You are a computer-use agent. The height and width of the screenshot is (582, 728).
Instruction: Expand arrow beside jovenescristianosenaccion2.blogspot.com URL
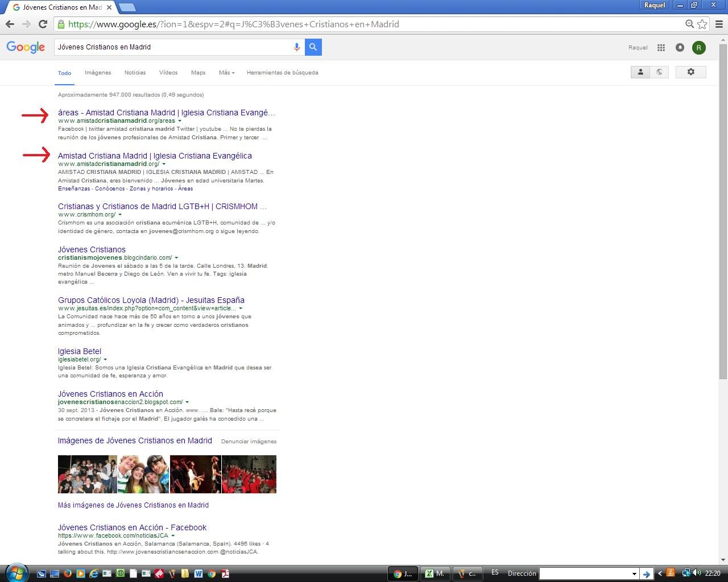coord(187,402)
